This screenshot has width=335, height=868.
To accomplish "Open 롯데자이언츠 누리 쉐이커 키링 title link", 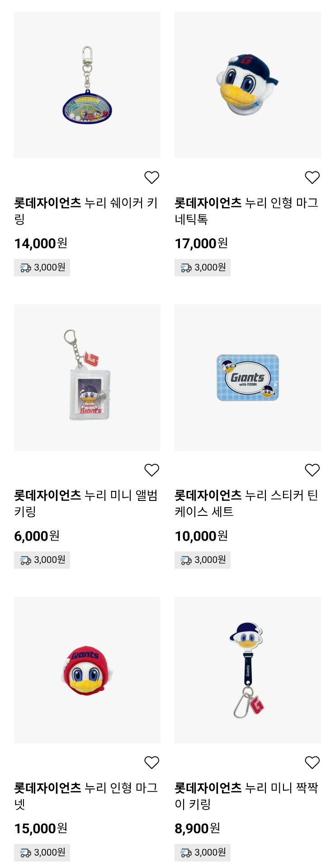I will pos(86,211).
